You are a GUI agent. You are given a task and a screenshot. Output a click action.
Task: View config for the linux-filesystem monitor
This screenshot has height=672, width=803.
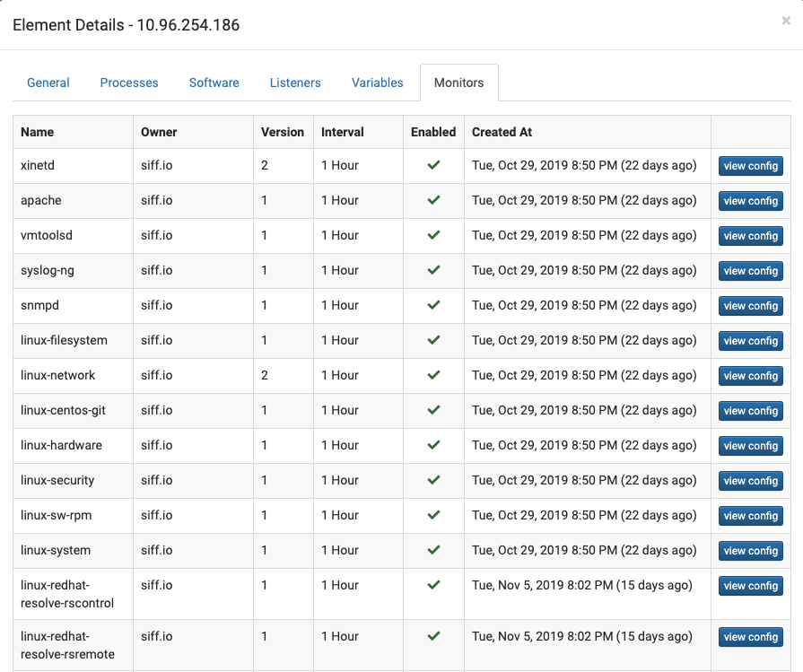click(x=751, y=341)
